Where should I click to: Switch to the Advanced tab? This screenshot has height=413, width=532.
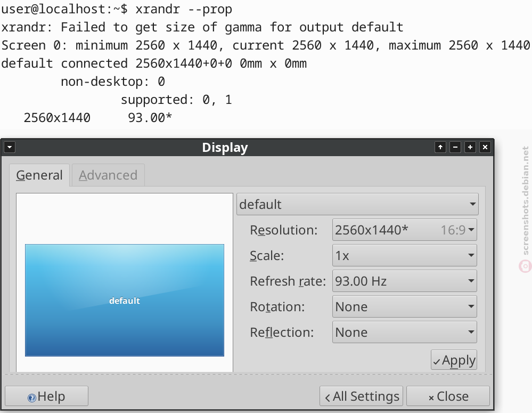108,175
